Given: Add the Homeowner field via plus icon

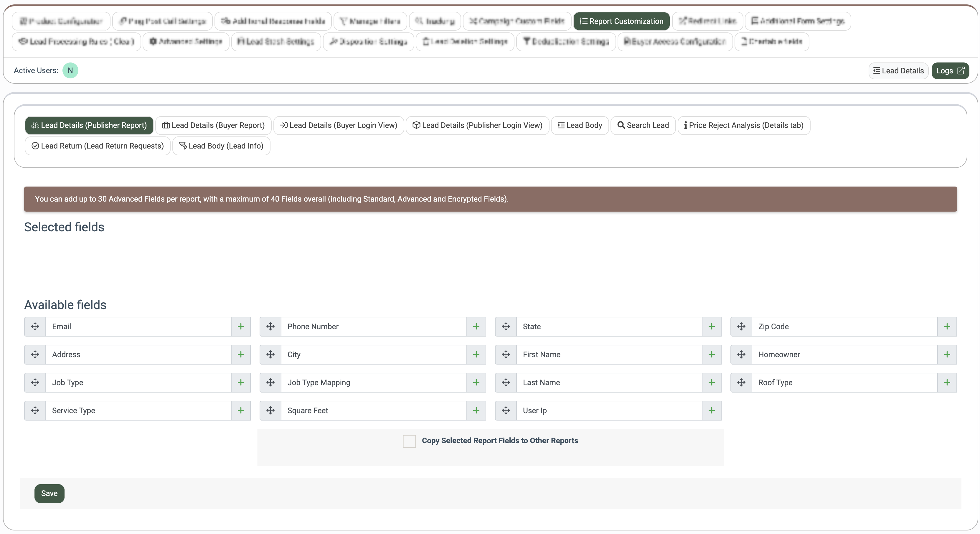Looking at the screenshot, I should coord(947,354).
